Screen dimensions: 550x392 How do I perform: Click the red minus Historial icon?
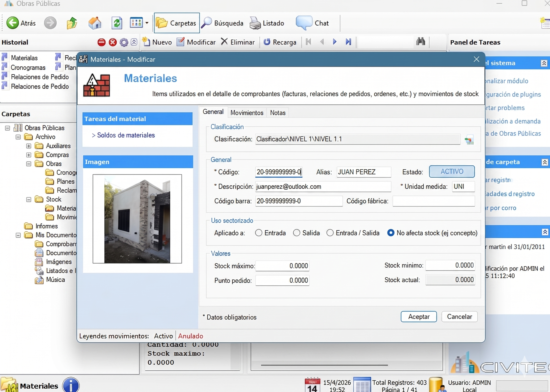click(101, 42)
